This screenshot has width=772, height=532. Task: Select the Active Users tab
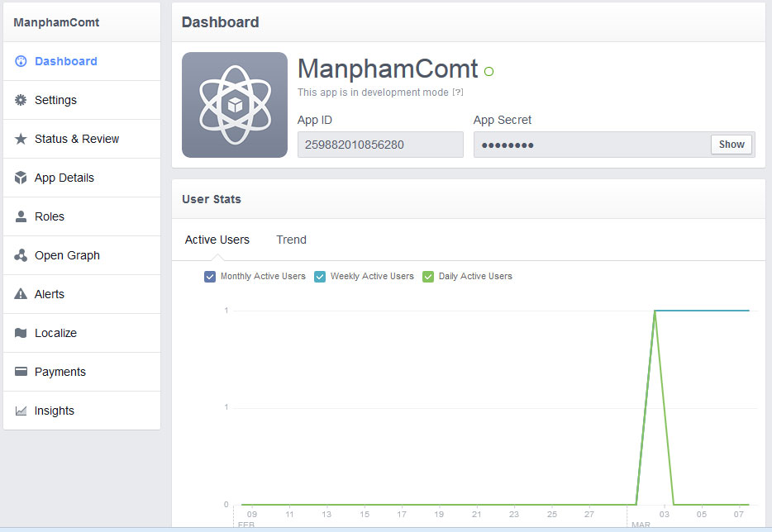(x=217, y=240)
